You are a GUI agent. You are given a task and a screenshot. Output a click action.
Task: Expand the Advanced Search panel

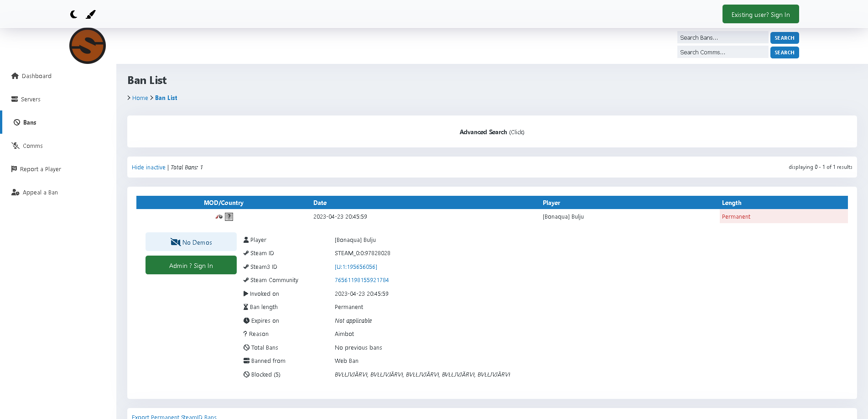click(x=492, y=132)
